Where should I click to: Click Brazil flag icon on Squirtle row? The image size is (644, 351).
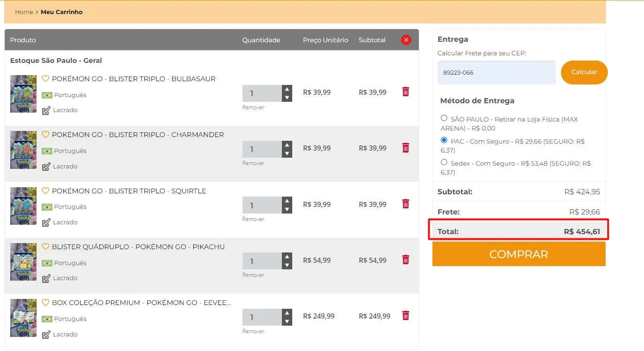tap(47, 207)
